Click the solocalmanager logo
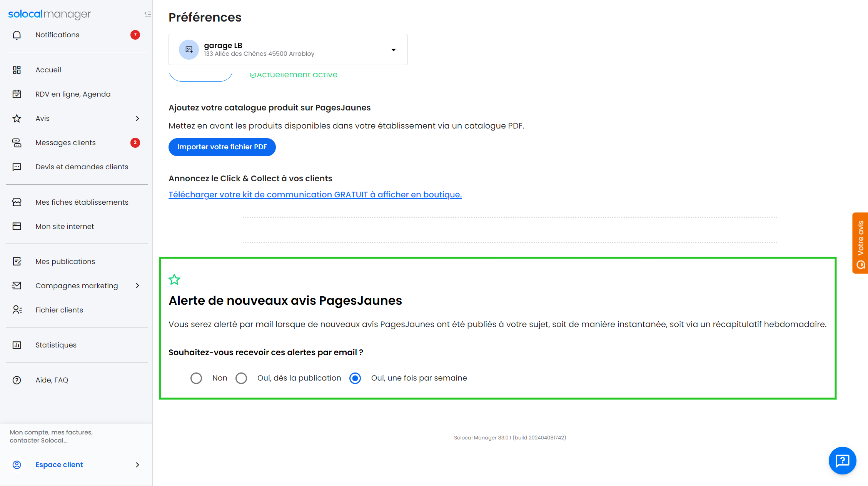This screenshot has width=868, height=486. point(50,14)
